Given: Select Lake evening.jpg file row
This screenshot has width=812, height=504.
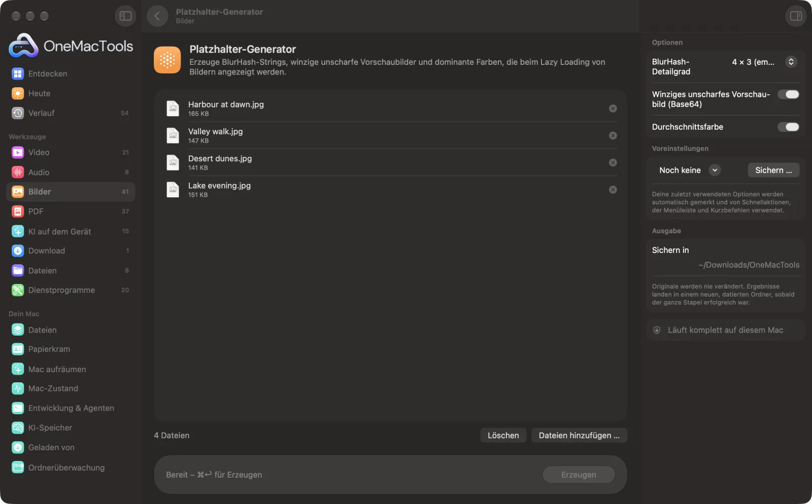Looking at the screenshot, I should (390, 190).
